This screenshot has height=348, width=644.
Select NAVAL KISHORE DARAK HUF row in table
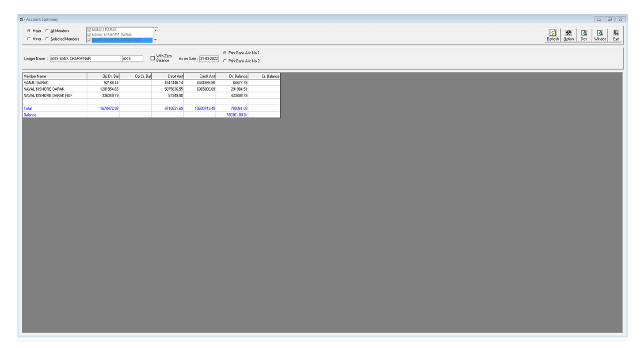tap(151, 95)
